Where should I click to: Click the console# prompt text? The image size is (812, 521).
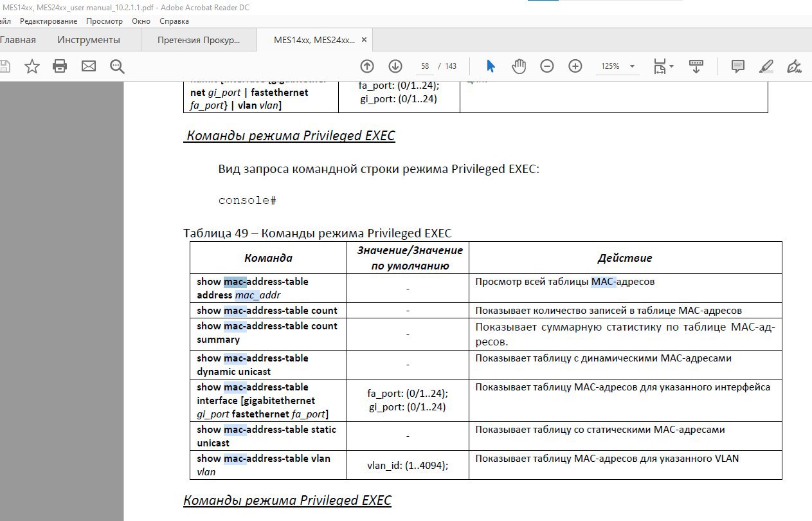(248, 200)
